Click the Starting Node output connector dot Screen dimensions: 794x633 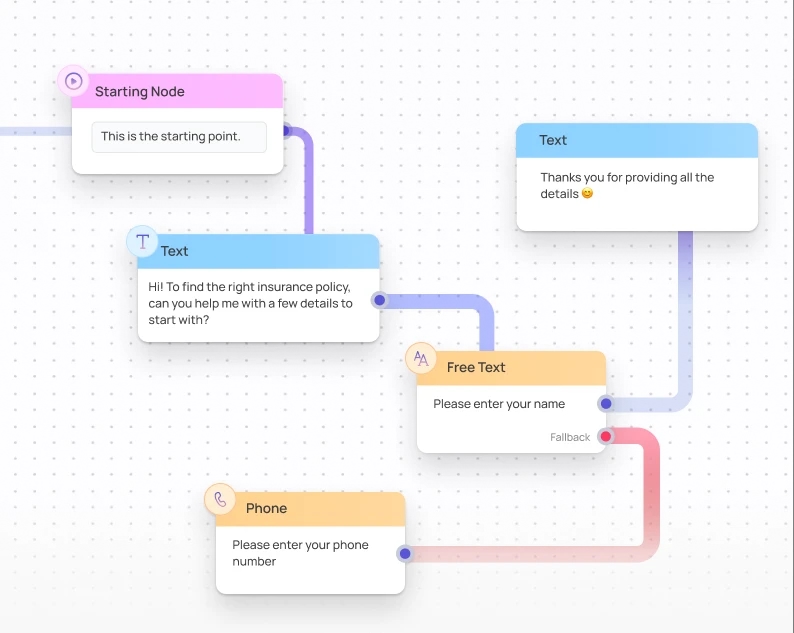pyautogui.click(x=286, y=131)
